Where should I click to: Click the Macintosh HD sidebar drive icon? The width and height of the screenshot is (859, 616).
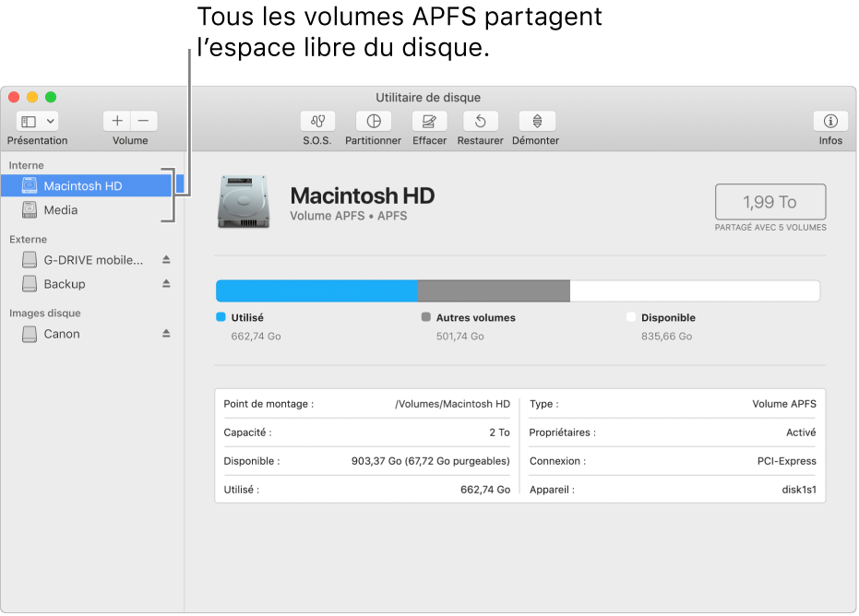(x=30, y=185)
